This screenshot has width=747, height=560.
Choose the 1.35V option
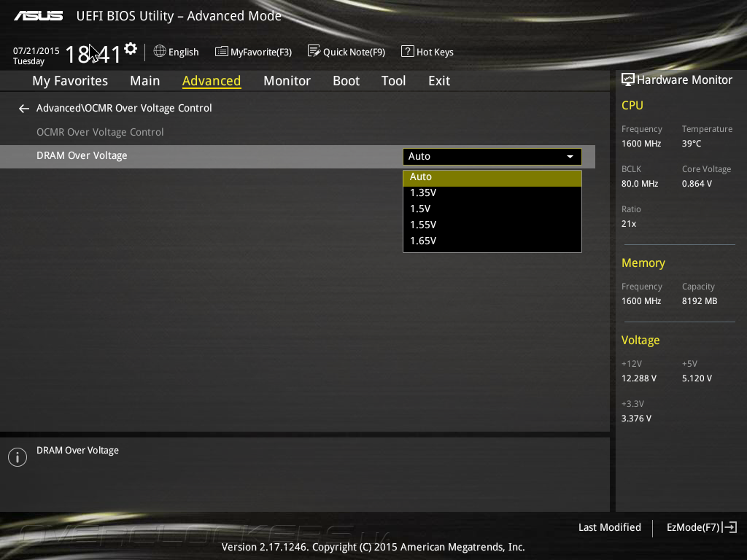(x=492, y=192)
